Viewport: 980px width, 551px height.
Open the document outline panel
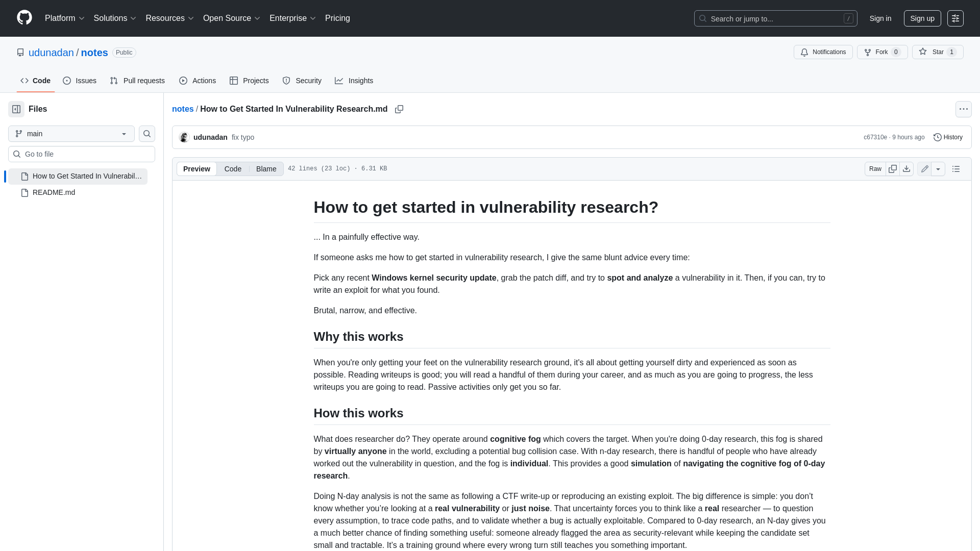tap(956, 168)
